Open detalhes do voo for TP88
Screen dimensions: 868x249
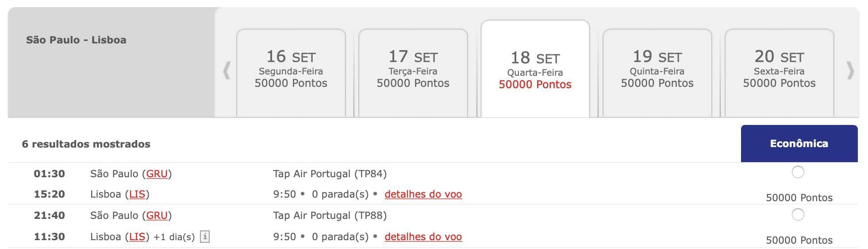[x=423, y=237]
